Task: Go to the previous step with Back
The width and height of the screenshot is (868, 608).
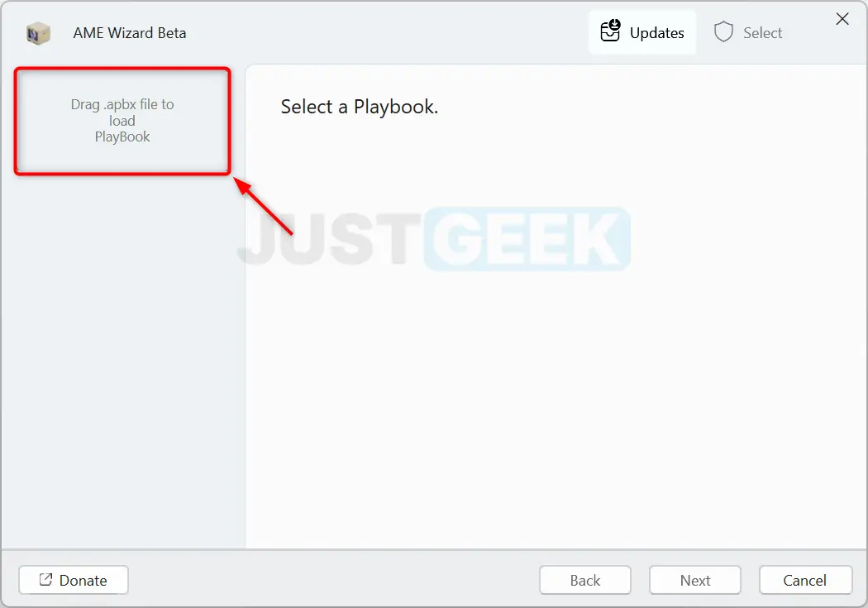Action: click(x=585, y=580)
